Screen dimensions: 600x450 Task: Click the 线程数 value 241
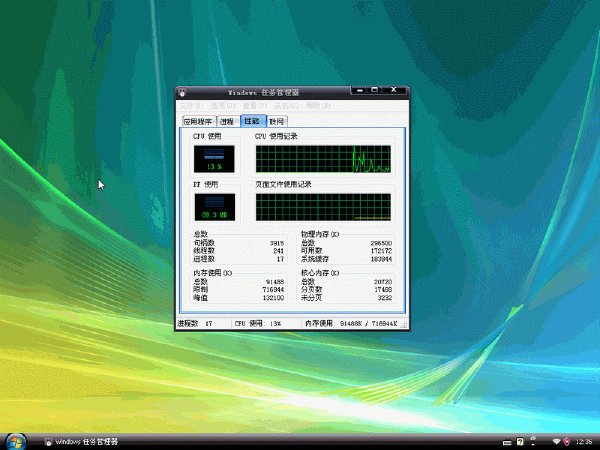tap(279, 251)
